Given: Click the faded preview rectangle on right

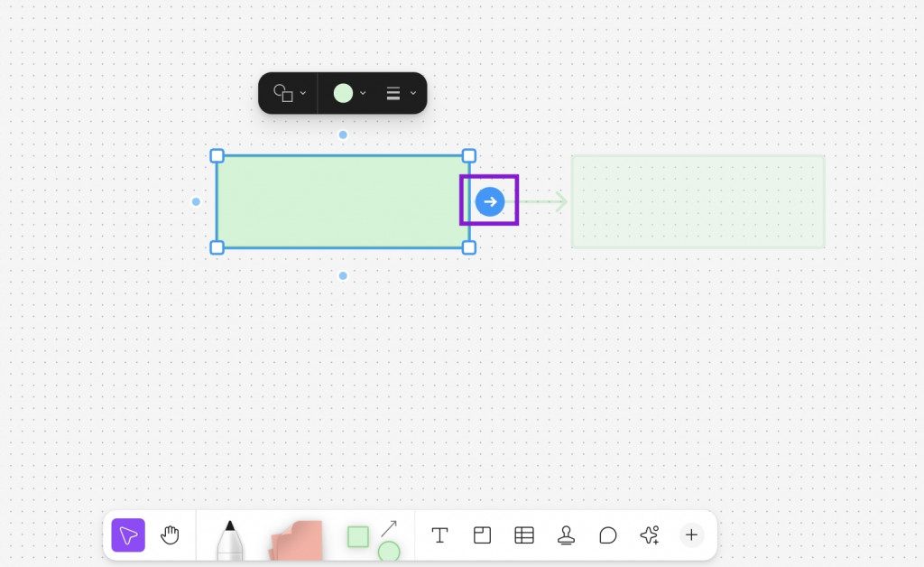Looking at the screenshot, I should point(698,201).
